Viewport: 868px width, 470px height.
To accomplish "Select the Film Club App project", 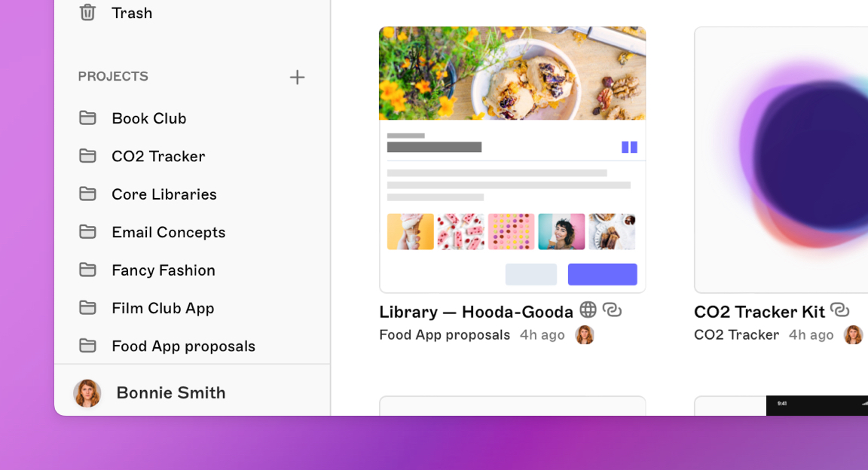I will [163, 308].
